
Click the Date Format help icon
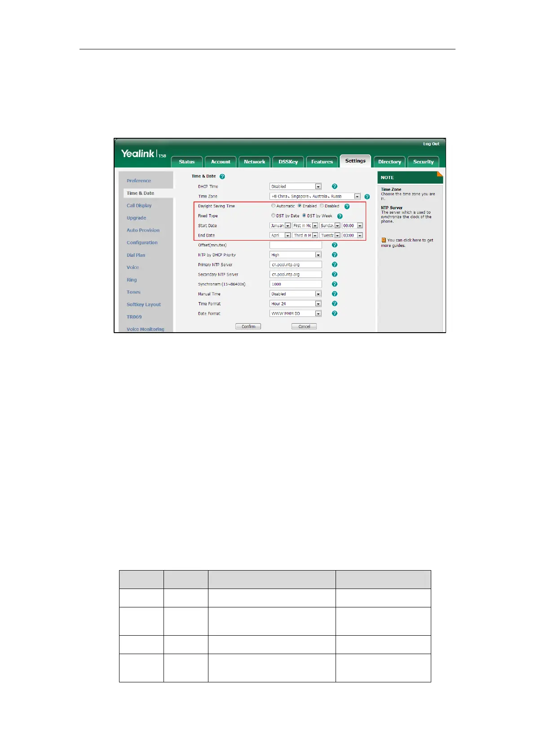[334, 313]
